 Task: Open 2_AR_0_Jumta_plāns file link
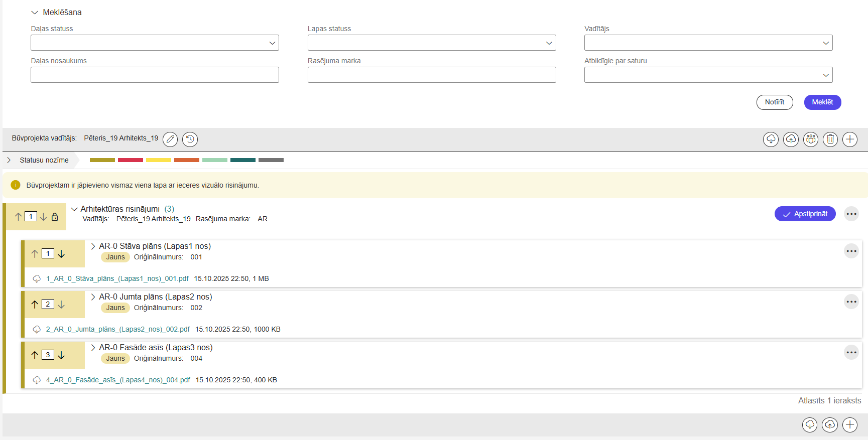pyautogui.click(x=117, y=329)
